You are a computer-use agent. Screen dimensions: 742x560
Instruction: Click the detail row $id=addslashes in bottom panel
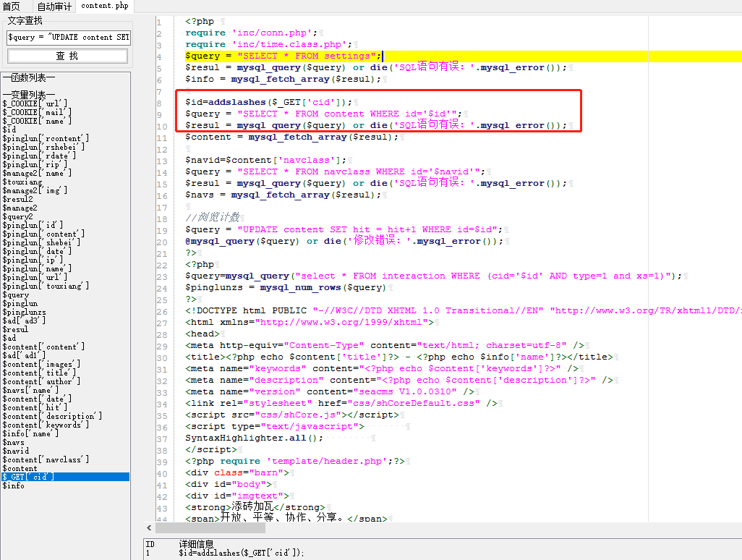click(242, 553)
